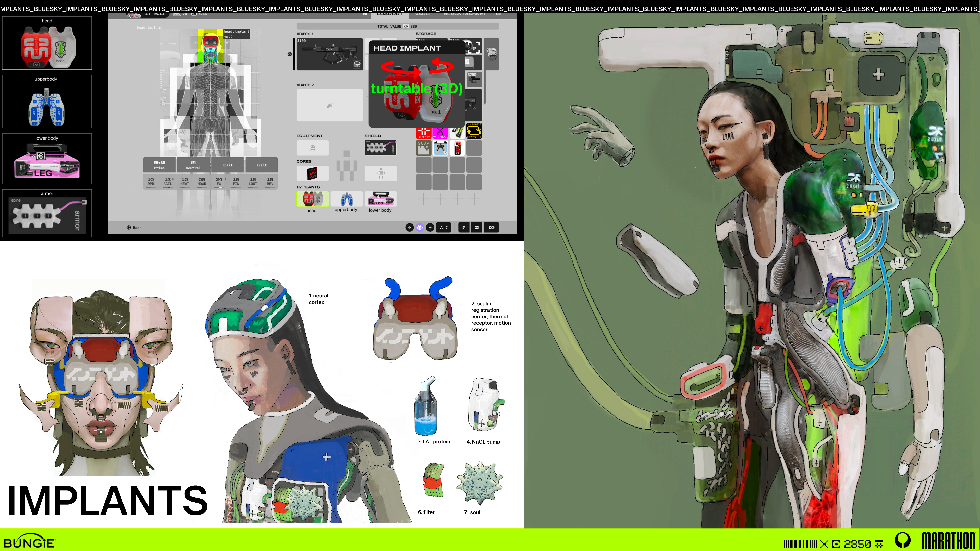This screenshot has width=980, height=551.
Task: Select the head implant slot under IMPLANTS
Action: tap(313, 199)
